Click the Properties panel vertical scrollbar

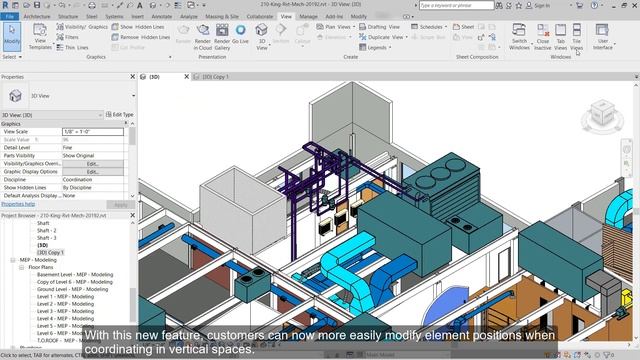pyautogui.click(x=132, y=136)
